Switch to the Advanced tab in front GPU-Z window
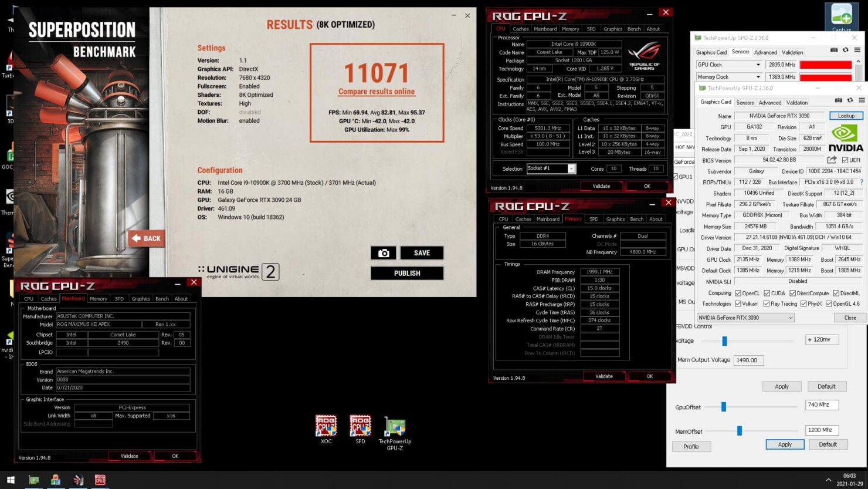868x489 pixels. point(770,103)
